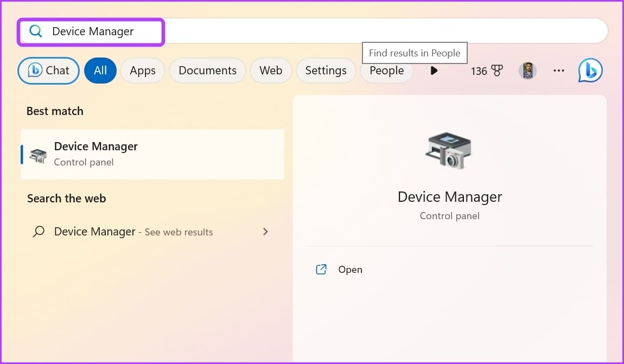This screenshot has width=624, height=364.
Task: Open Bing Chat filter button
Action: (48, 71)
